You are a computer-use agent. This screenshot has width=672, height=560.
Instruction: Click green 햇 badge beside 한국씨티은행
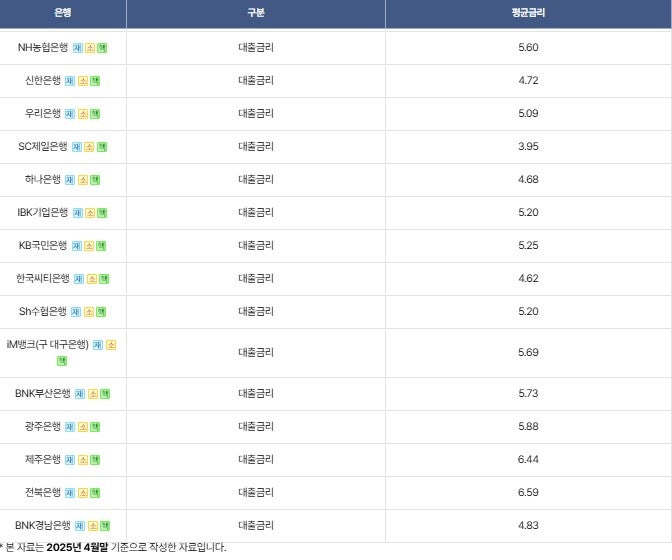click(x=104, y=279)
